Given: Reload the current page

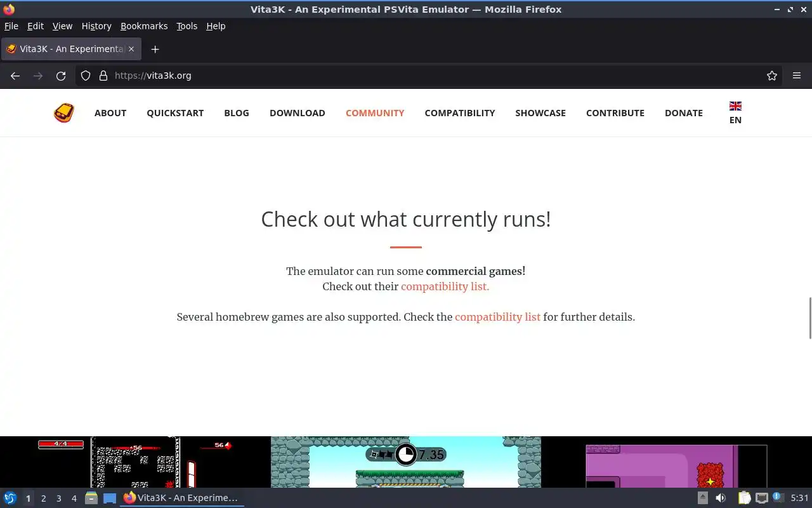Looking at the screenshot, I should (61, 76).
